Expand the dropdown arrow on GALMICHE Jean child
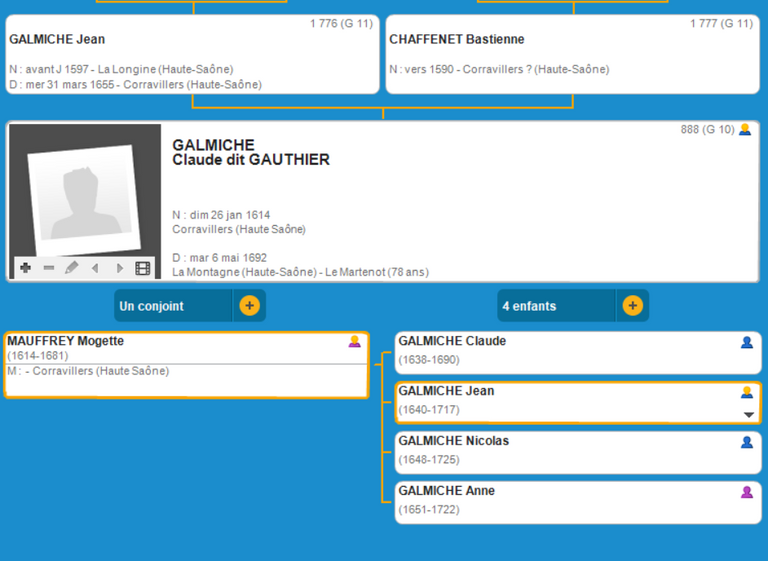This screenshot has width=768, height=561. 747,414
